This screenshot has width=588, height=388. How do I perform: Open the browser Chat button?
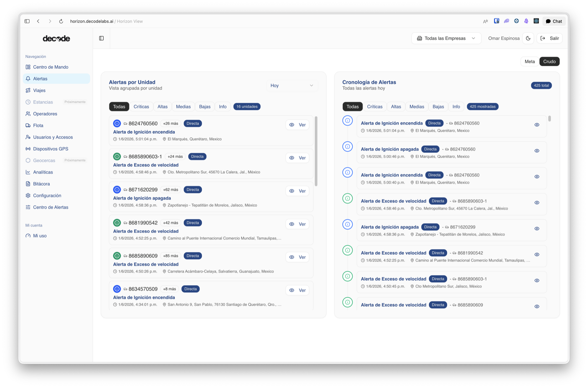click(x=554, y=21)
